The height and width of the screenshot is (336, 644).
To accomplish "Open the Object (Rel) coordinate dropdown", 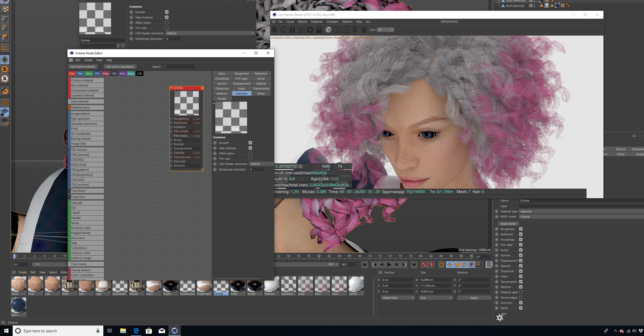I will pos(398,298).
